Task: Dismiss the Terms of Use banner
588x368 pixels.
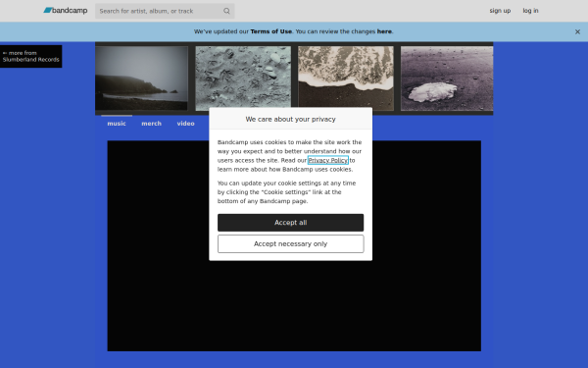Action: [577, 32]
